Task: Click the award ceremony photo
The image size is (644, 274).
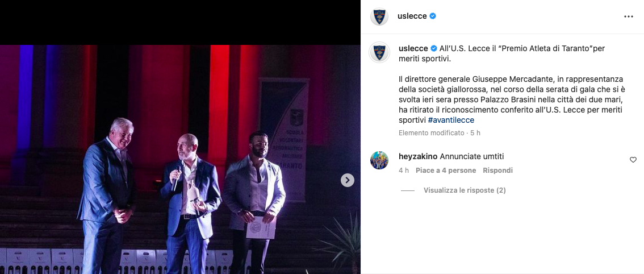Action: (x=180, y=159)
